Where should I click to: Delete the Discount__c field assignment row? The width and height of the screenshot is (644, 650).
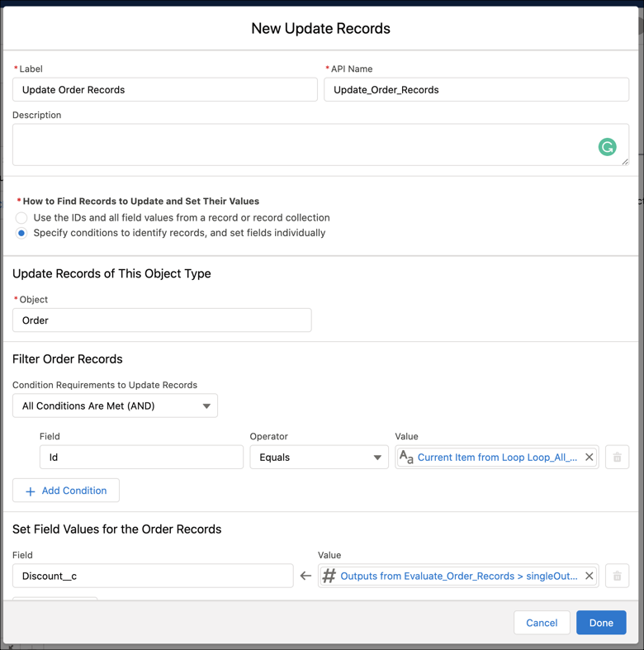(x=617, y=576)
